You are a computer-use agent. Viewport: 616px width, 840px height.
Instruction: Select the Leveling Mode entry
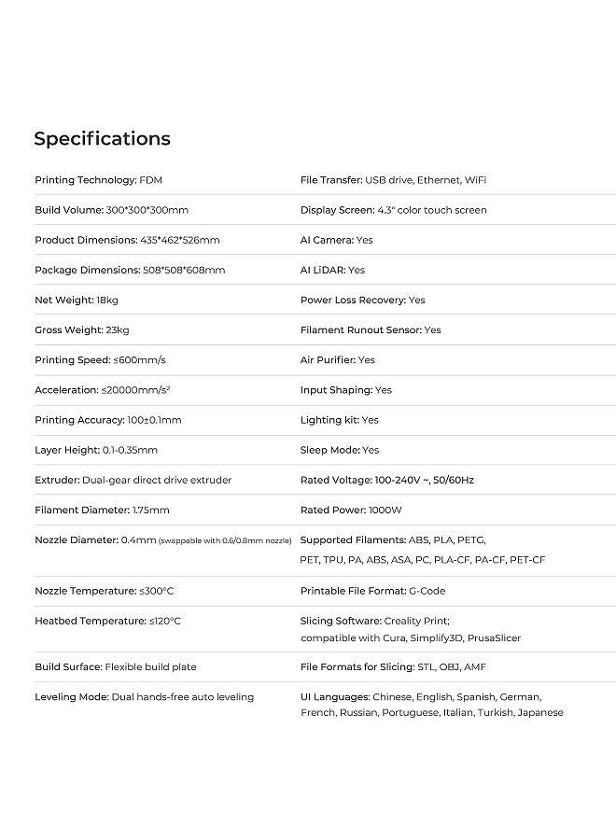tap(144, 697)
